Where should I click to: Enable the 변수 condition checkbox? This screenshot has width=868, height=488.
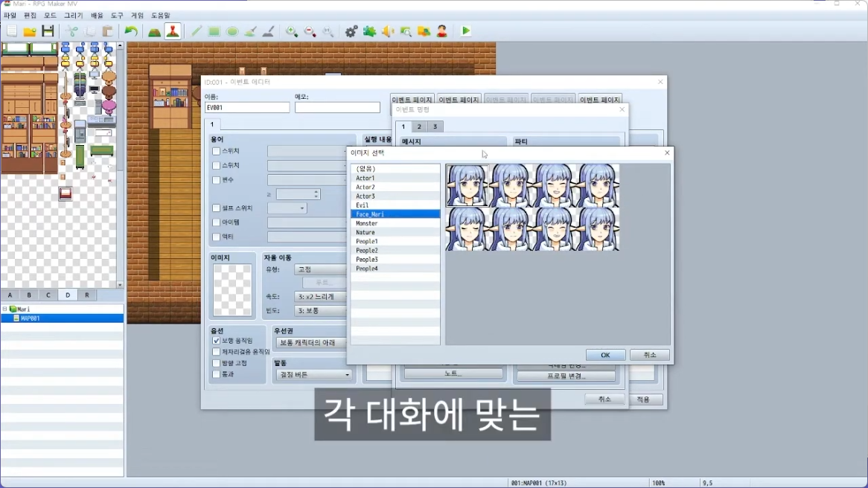[216, 180]
